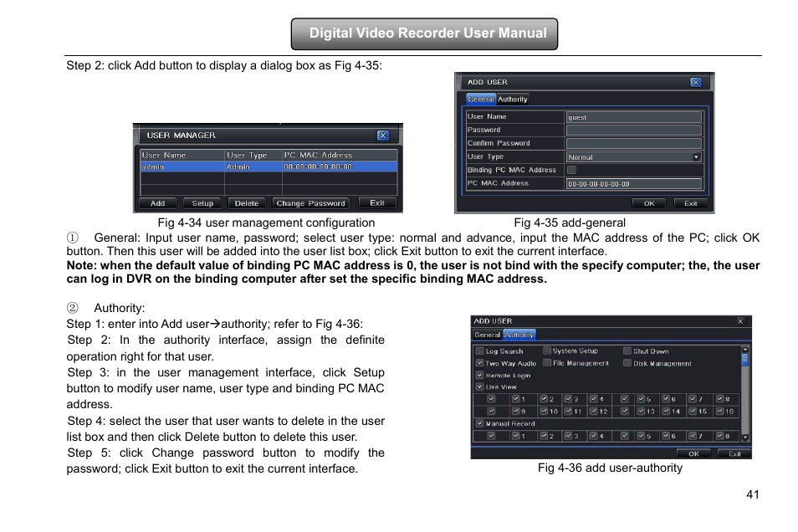798x532 pixels.
Task: Uncheck the Remote Login checkbox
Action: (x=480, y=376)
